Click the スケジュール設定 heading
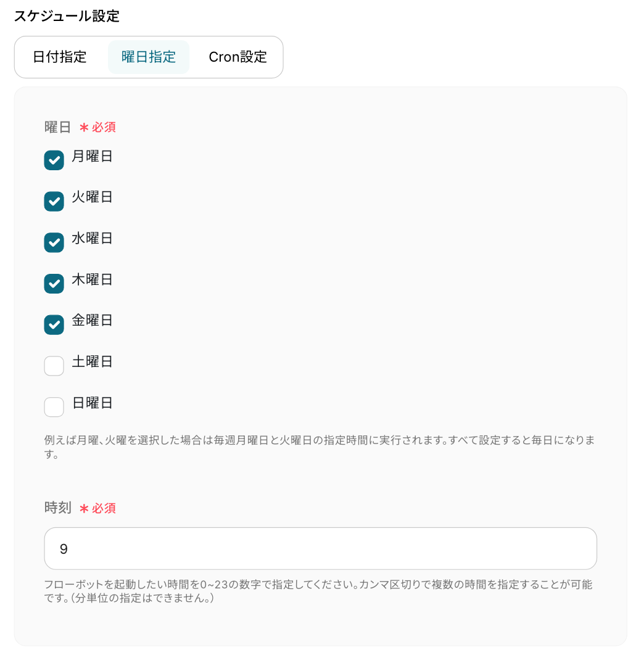 pyautogui.click(x=67, y=16)
